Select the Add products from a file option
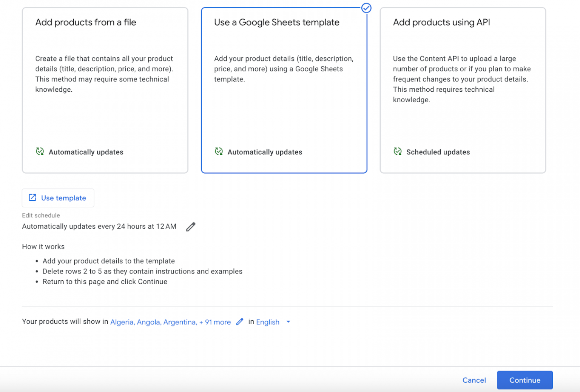Screen dimensions: 580x392 [x=105, y=90]
